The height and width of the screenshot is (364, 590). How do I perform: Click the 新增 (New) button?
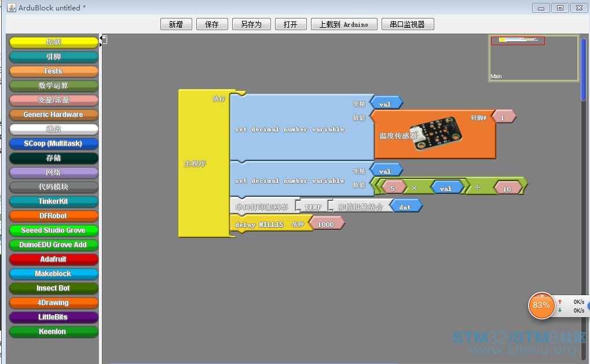176,24
